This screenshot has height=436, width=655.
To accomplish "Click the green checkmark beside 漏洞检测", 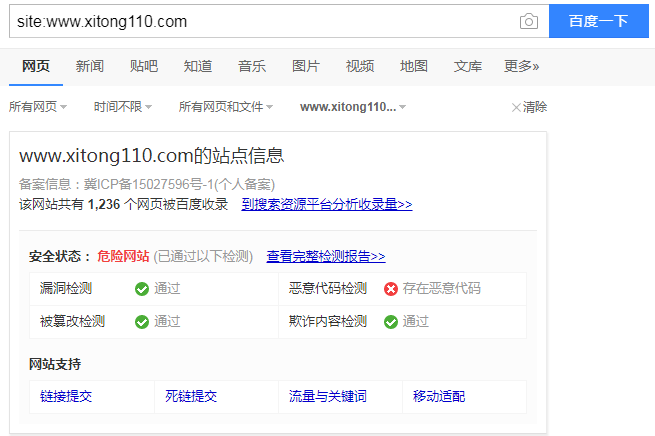I will coord(142,289).
